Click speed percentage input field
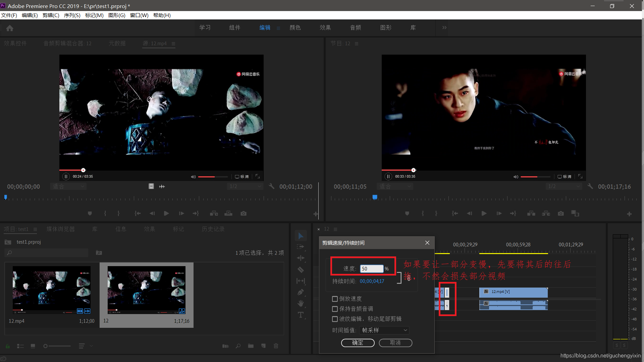 tap(372, 268)
